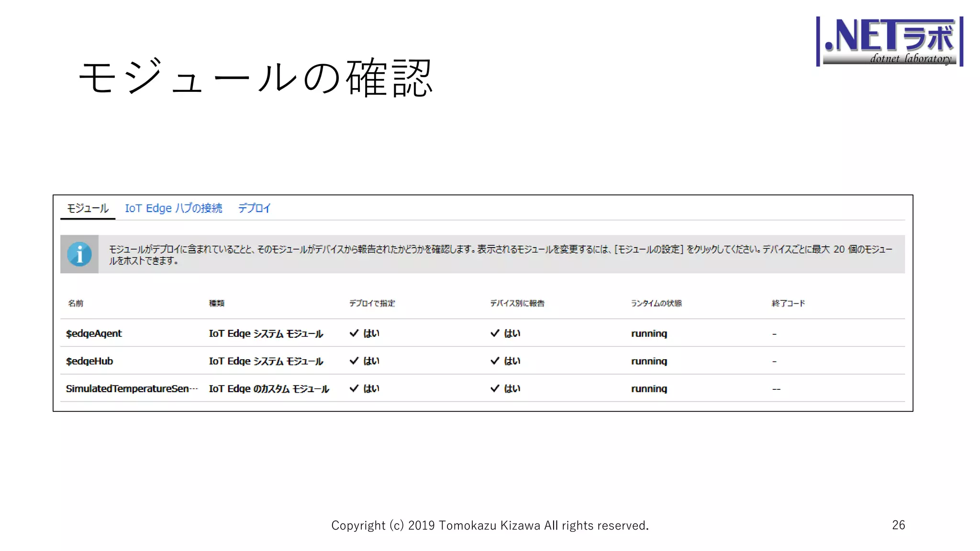Click running status of SimulatedTemperatureSen
The image size is (980, 551).
point(649,389)
